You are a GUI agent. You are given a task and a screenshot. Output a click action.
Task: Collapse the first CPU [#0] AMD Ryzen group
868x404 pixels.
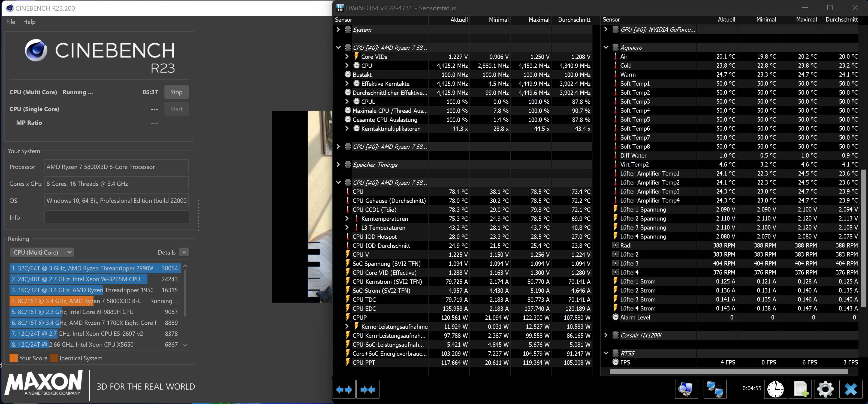tap(338, 47)
